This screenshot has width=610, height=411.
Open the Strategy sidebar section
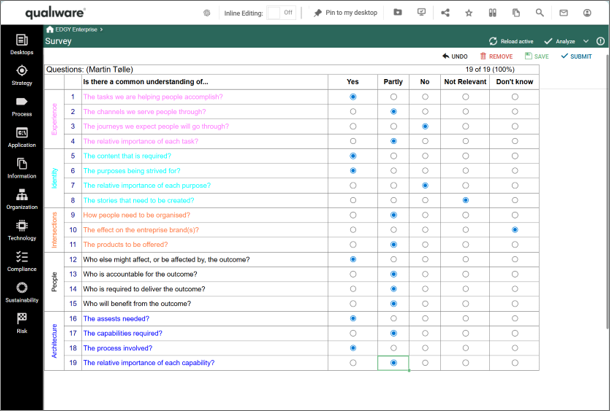click(x=22, y=76)
